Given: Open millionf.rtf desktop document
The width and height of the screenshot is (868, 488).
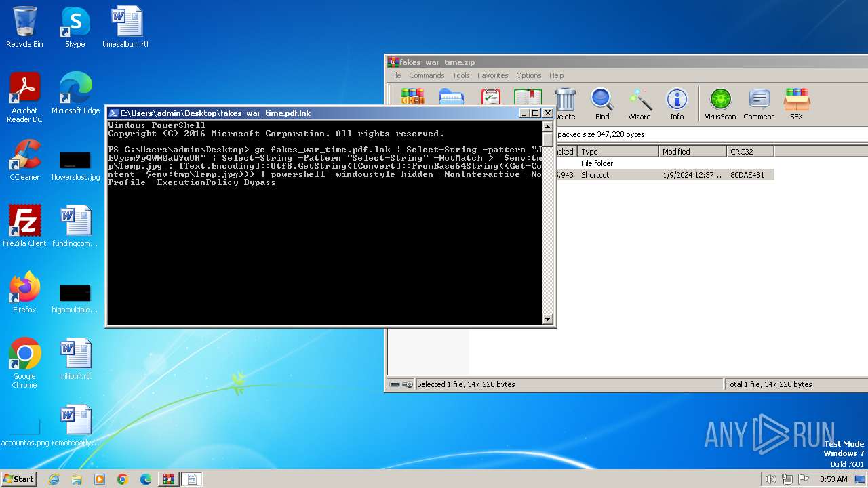Looking at the screenshot, I should point(75,359).
